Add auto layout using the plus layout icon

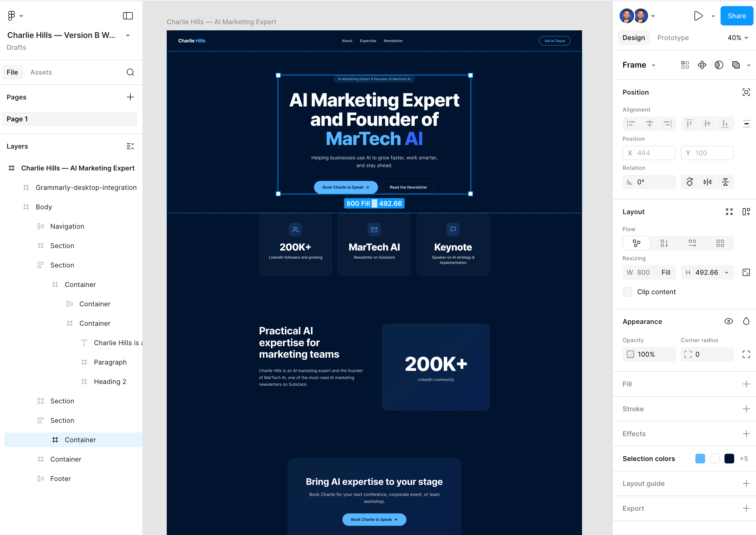point(746,211)
